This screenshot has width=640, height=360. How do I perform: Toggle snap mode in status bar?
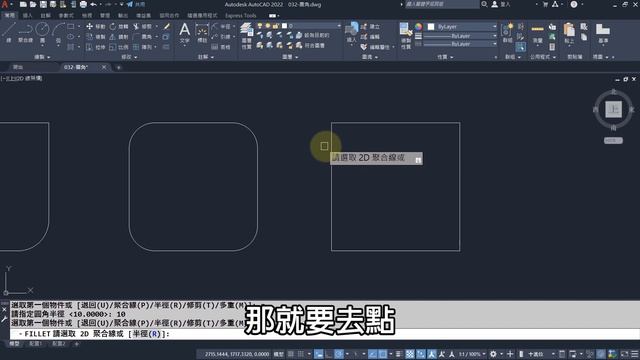click(301, 354)
